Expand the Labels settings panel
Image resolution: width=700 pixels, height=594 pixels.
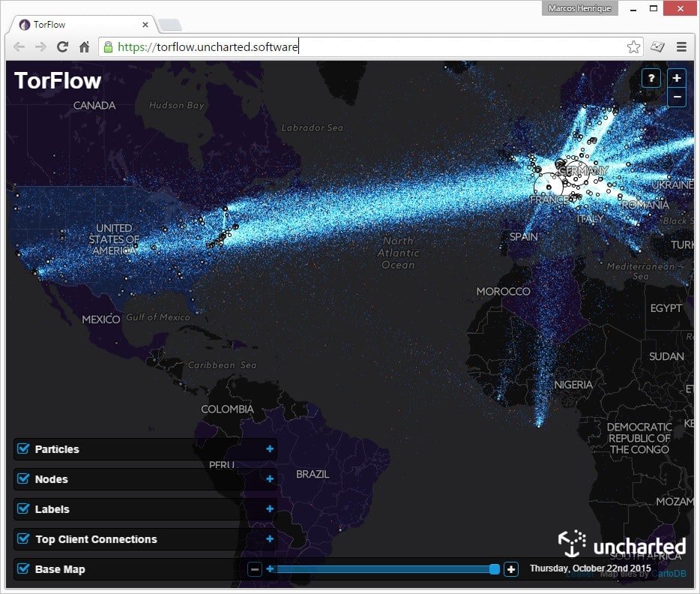click(270, 508)
